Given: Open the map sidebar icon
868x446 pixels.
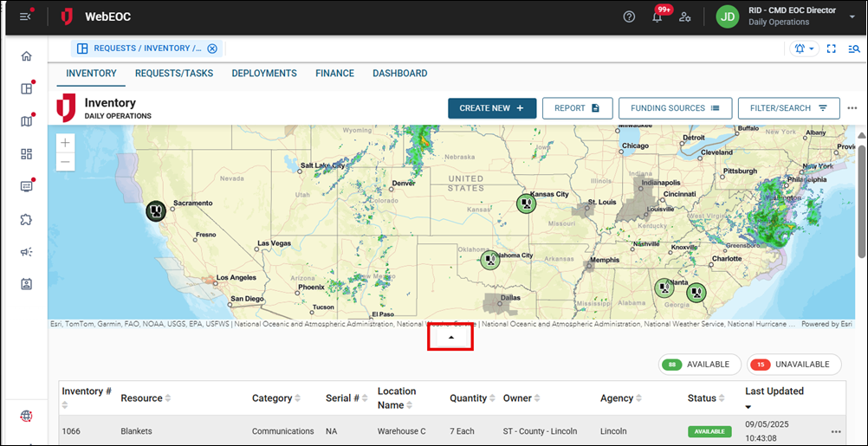Looking at the screenshot, I should click(x=26, y=121).
